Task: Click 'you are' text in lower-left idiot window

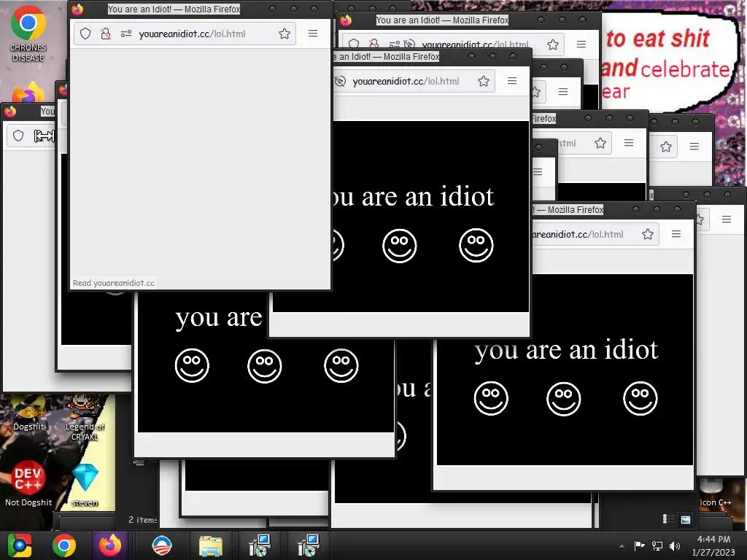Action: tap(219, 318)
